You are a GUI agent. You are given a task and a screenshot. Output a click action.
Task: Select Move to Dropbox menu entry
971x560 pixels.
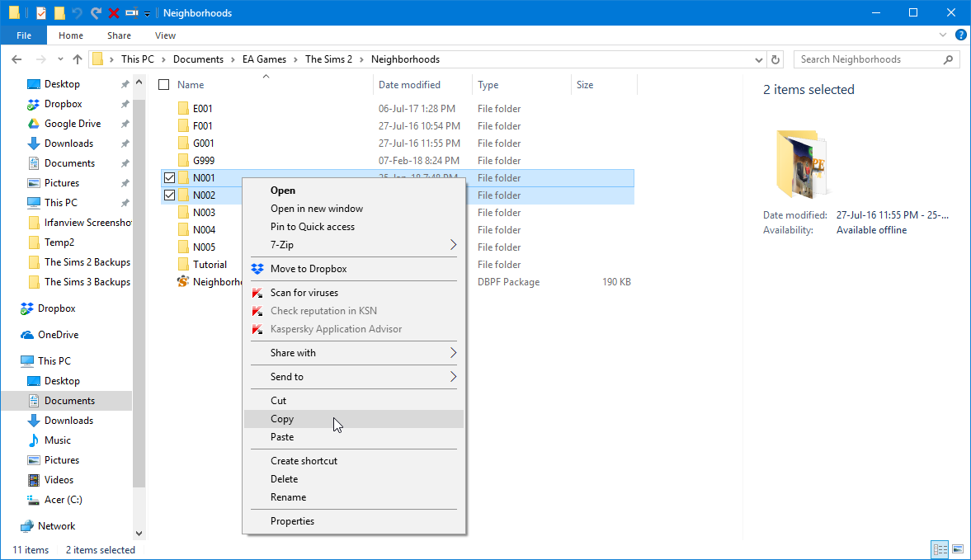(309, 269)
